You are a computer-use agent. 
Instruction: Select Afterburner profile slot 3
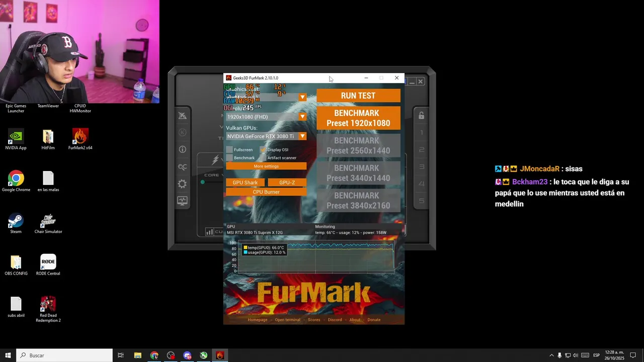[x=422, y=167]
